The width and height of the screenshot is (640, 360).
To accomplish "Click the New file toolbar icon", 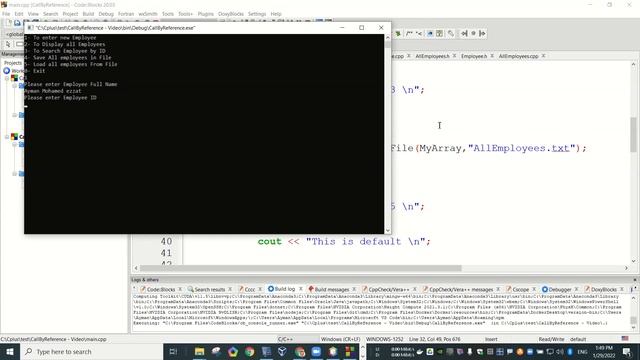I will [x=9, y=23].
